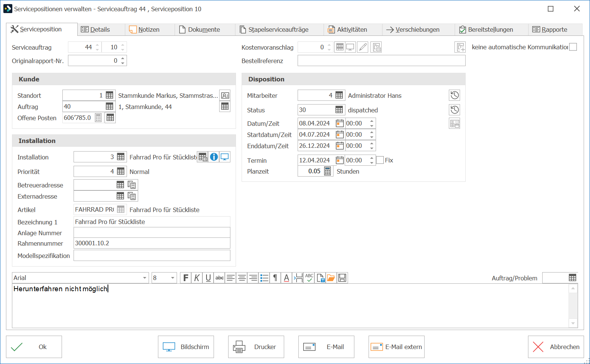Check keine automatische Kommunikation box
The width and height of the screenshot is (590, 364).
573,47
